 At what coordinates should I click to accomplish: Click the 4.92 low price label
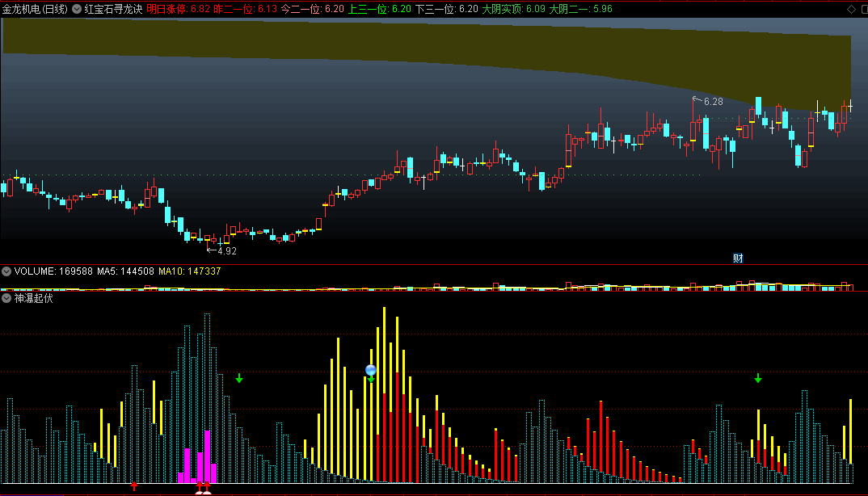(227, 250)
